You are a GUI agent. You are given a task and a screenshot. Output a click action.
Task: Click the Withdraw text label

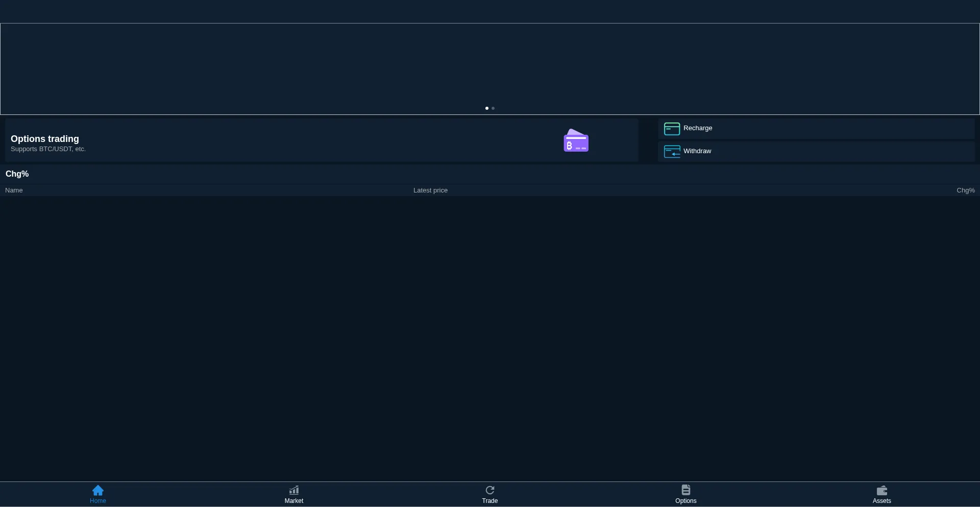click(x=697, y=151)
